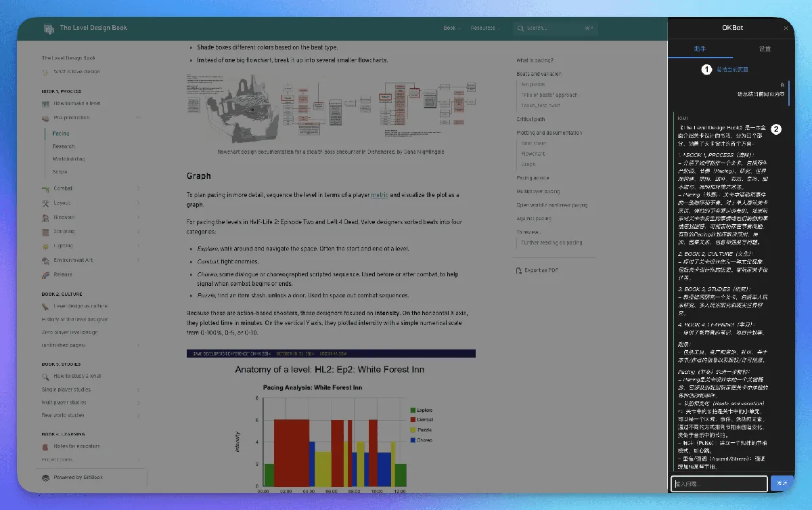The height and width of the screenshot is (510, 812).
Task: Click the Export as PDF icon
Action: [x=519, y=270]
